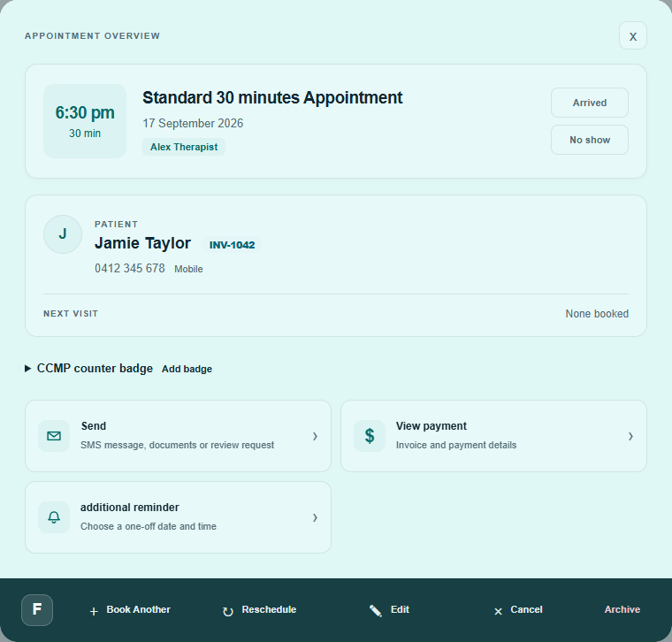This screenshot has height=642, width=672.
Task: Mark the appointment as No show
Action: [590, 140]
